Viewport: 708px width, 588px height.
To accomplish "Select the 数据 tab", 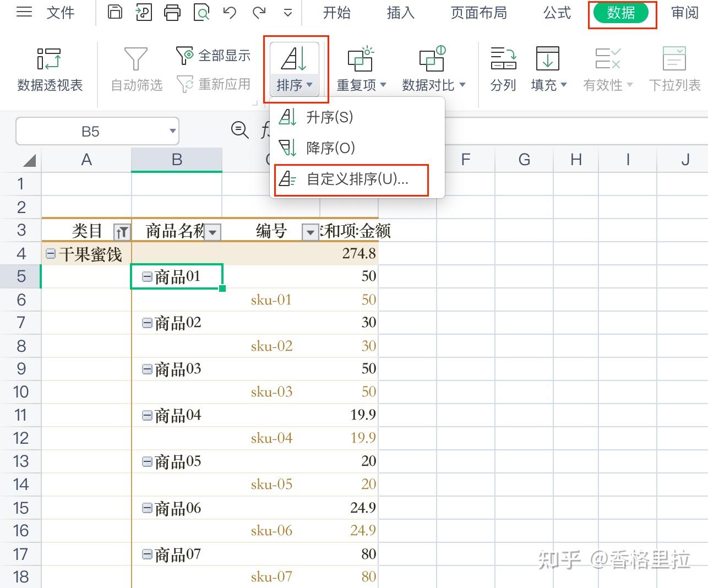I will click(x=621, y=13).
